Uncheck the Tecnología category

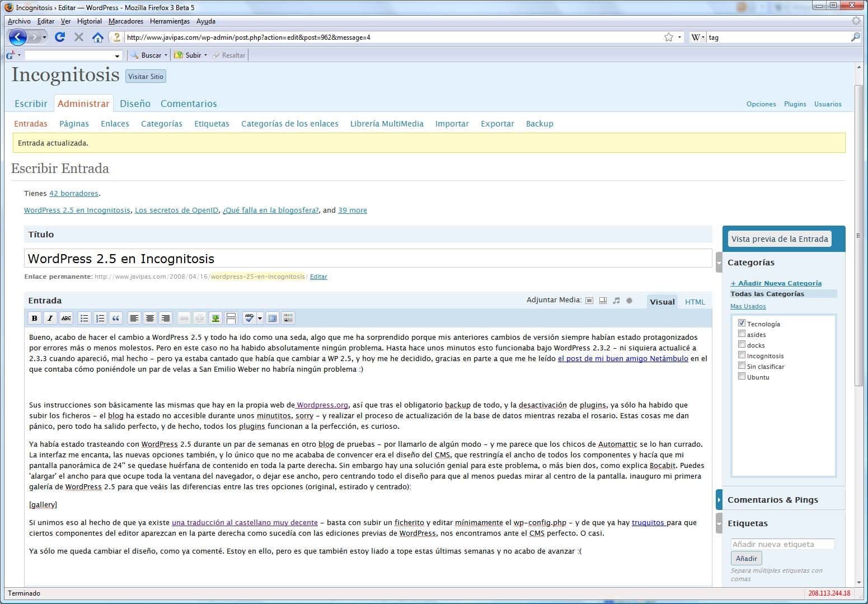tap(742, 323)
